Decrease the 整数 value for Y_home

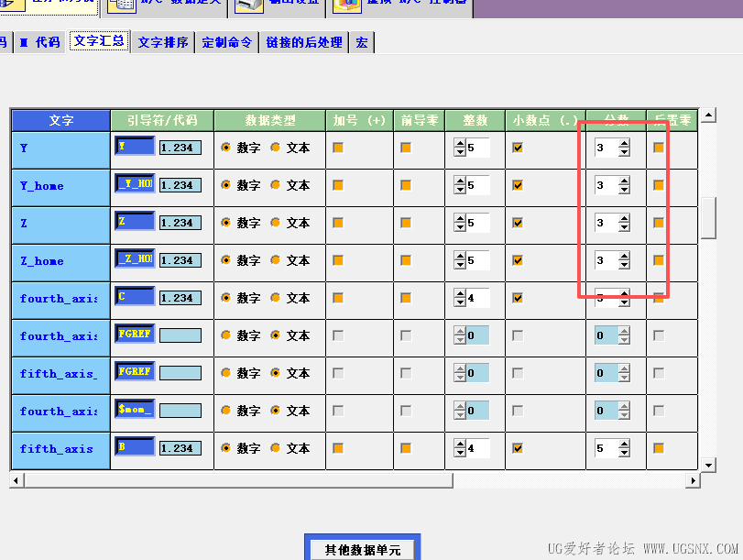coord(460,189)
